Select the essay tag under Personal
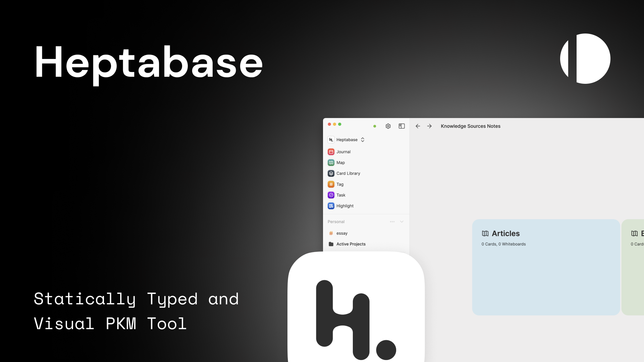Screen dimensions: 644x362 coord(341,233)
